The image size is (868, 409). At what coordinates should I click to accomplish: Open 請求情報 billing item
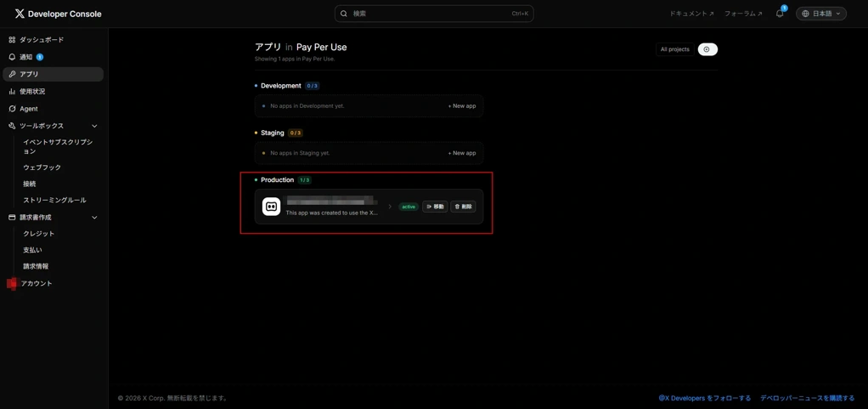[x=36, y=266]
